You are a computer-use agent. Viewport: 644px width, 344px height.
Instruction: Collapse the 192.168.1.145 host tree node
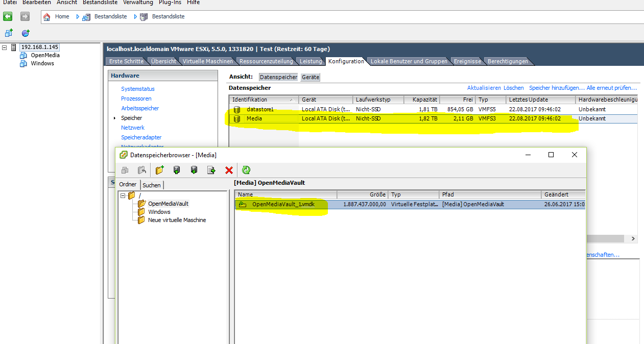[5, 47]
